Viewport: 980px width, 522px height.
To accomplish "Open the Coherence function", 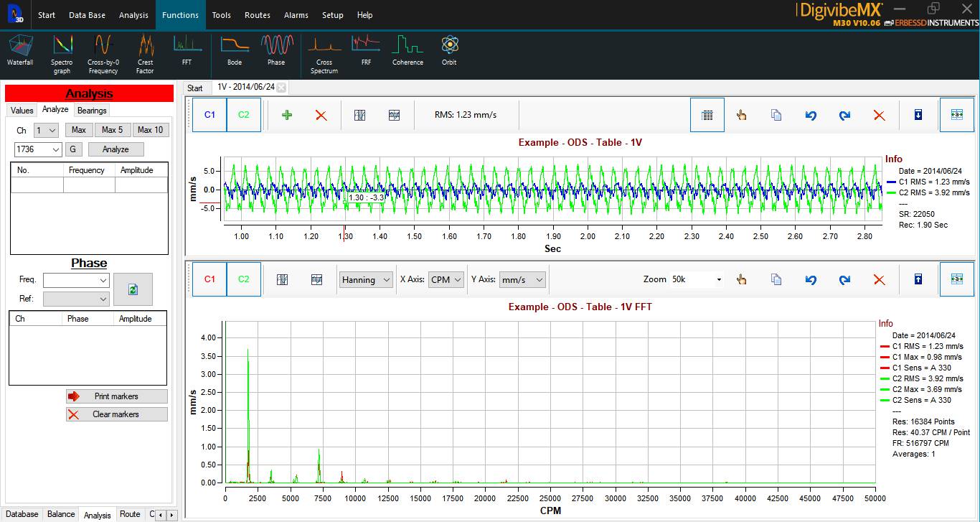I will (407, 47).
